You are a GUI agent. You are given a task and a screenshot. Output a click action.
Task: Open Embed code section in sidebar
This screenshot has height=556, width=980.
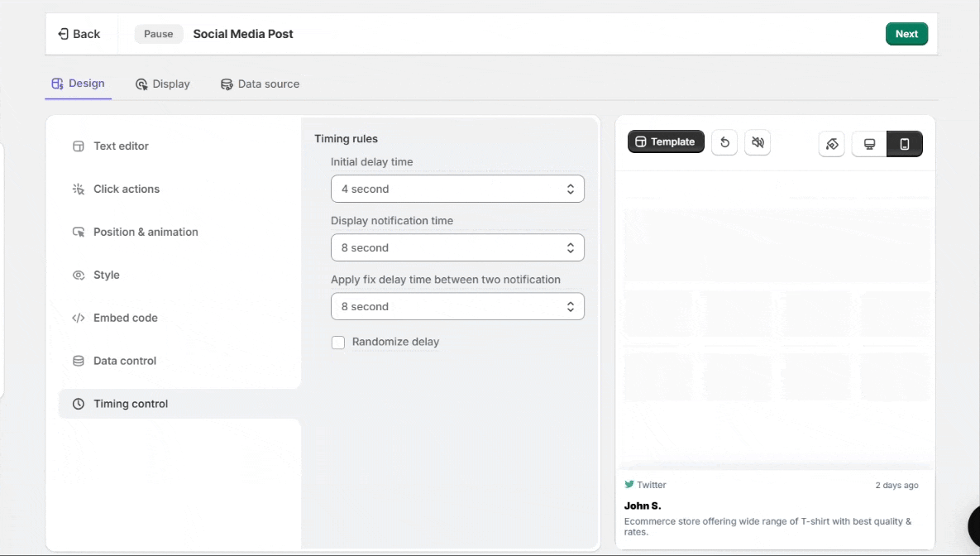click(125, 318)
